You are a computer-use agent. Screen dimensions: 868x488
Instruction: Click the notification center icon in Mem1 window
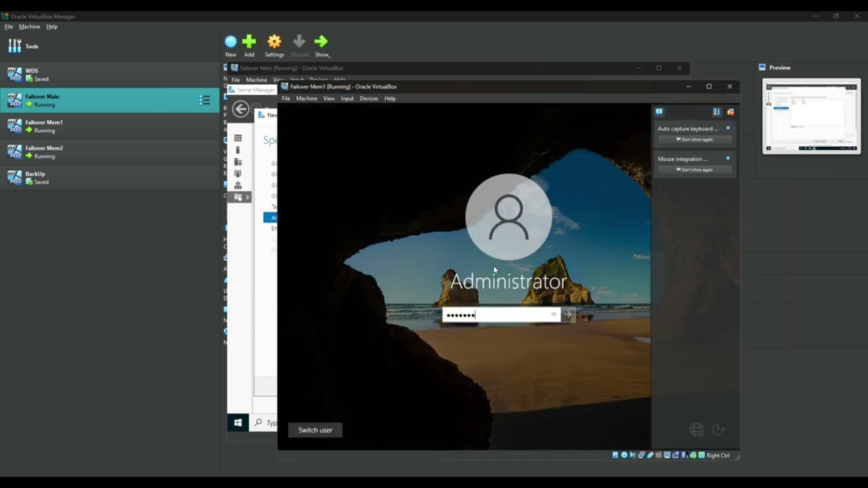[659, 112]
